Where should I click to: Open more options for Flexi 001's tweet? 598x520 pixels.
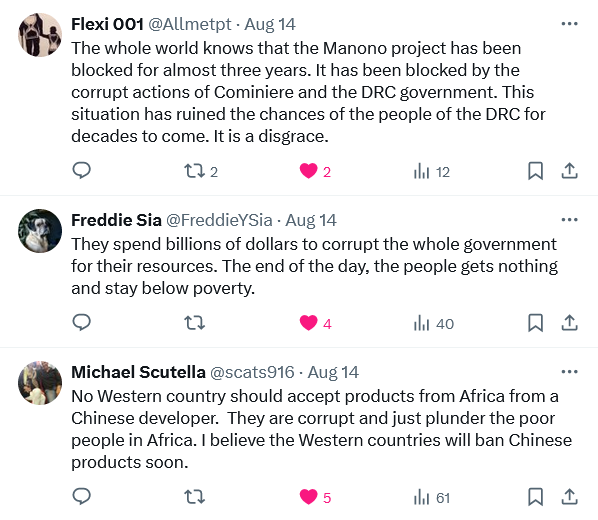pos(569,24)
